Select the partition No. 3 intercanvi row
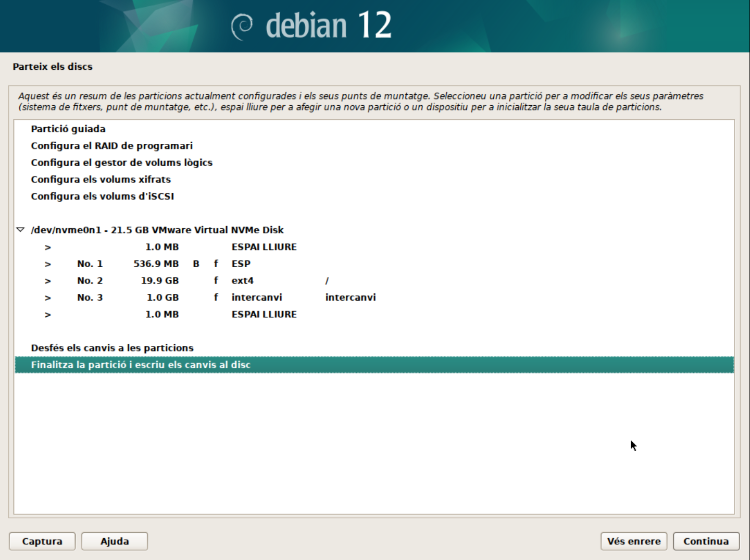The height and width of the screenshot is (560, 750). click(374, 297)
